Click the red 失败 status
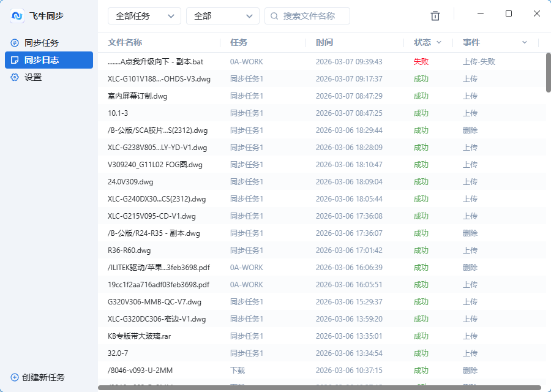 [x=421, y=61]
